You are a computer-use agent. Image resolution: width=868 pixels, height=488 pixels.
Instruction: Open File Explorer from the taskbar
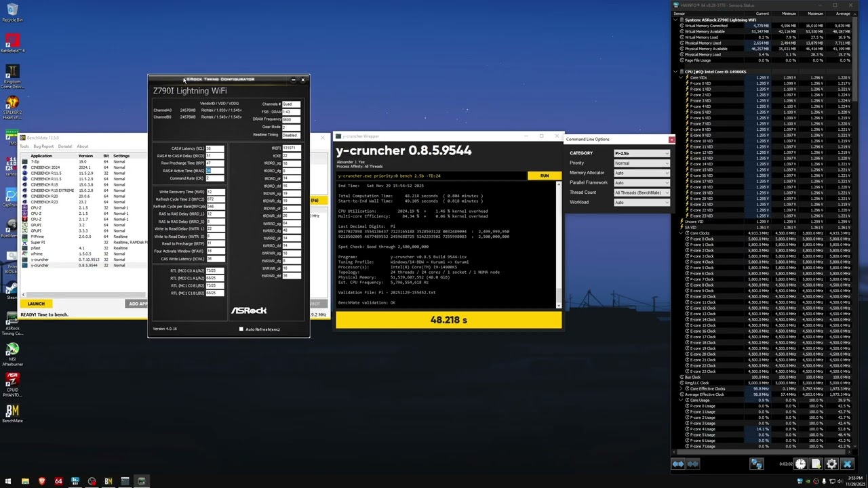pos(25,481)
